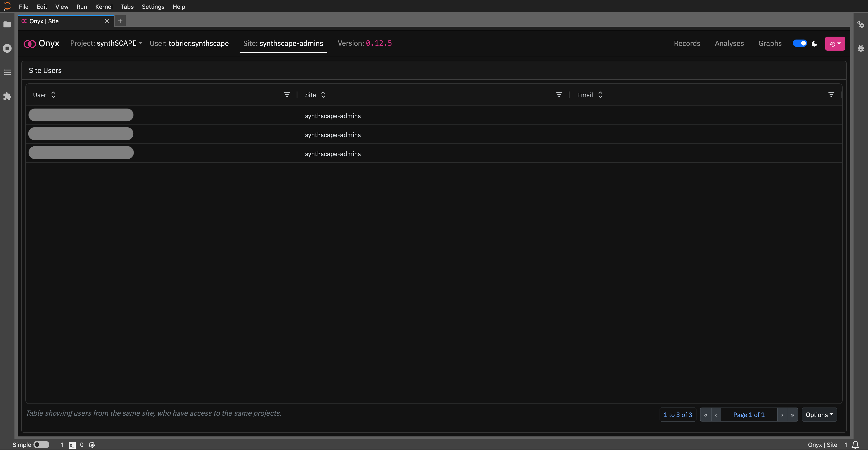
Task: Click the terminal count icon in status bar
Action: click(x=72, y=445)
